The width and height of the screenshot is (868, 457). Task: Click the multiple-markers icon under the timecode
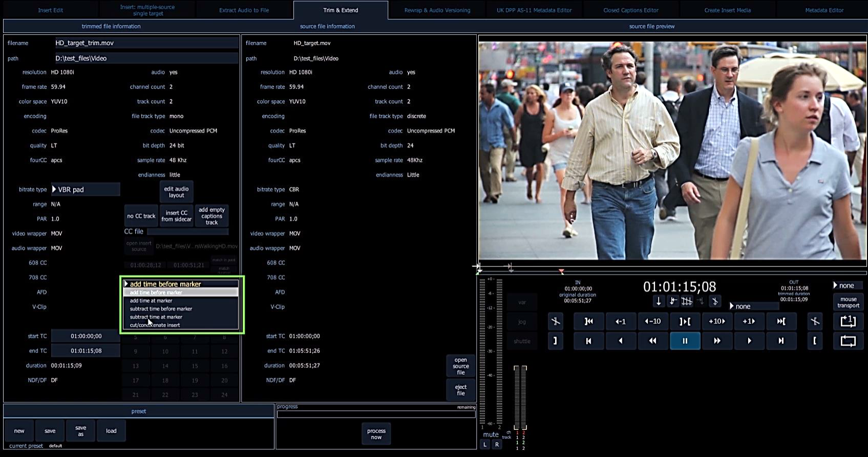pos(687,301)
